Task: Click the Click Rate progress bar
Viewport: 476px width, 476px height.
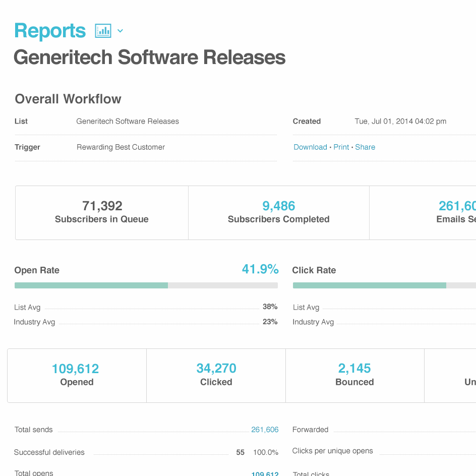Action: pyautogui.click(x=384, y=285)
